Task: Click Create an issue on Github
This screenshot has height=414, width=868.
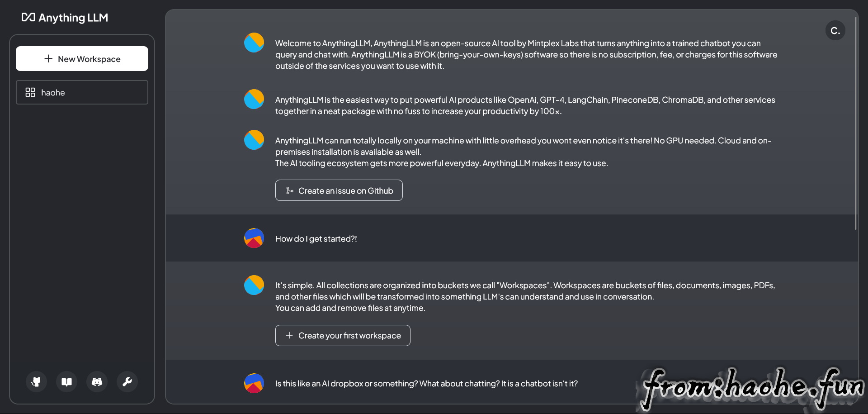Action: 339,190
